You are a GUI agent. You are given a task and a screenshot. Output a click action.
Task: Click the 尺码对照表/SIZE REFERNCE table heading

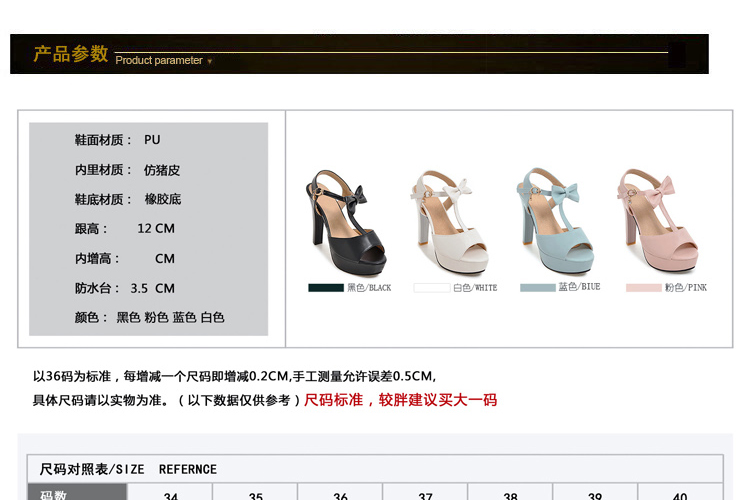tap(128, 469)
